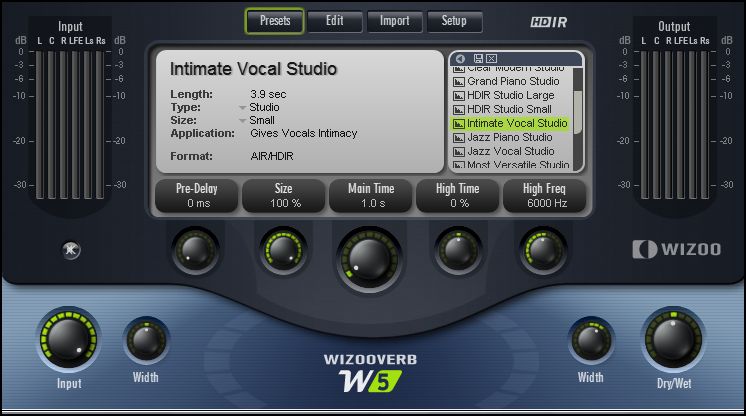Open the Presets tab

click(275, 21)
